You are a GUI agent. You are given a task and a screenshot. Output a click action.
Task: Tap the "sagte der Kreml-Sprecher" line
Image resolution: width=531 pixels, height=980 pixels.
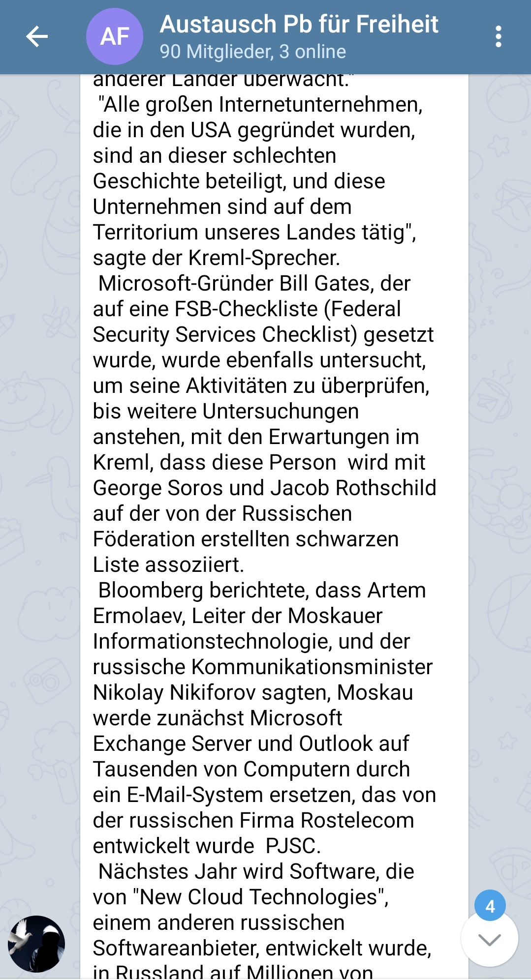click(x=217, y=258)
